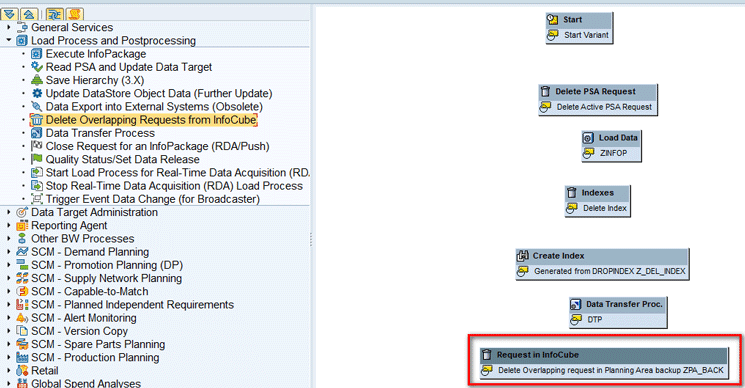
Task: Click the Save Hierarchy (3.X) icon
Action: (x=37, y=80)
